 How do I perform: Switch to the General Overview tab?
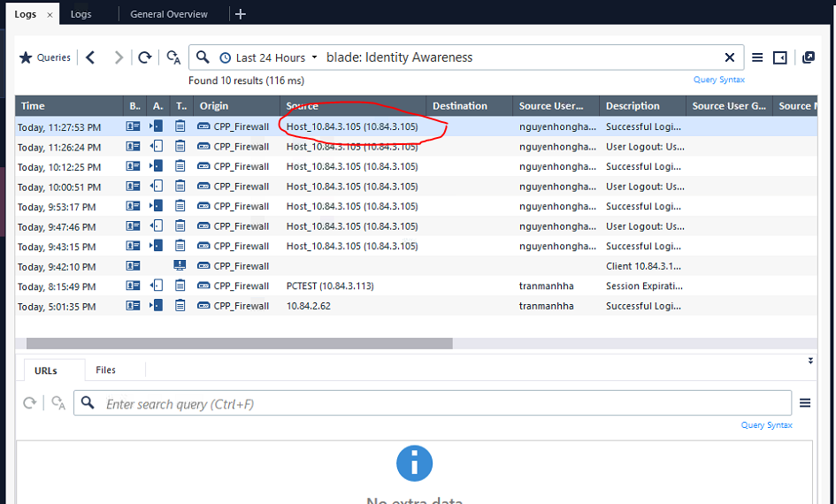169,14
